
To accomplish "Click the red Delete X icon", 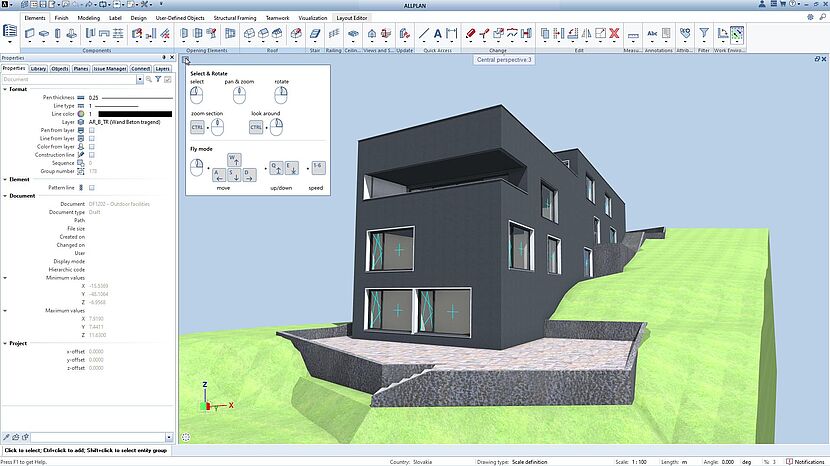I will [613, 34].
